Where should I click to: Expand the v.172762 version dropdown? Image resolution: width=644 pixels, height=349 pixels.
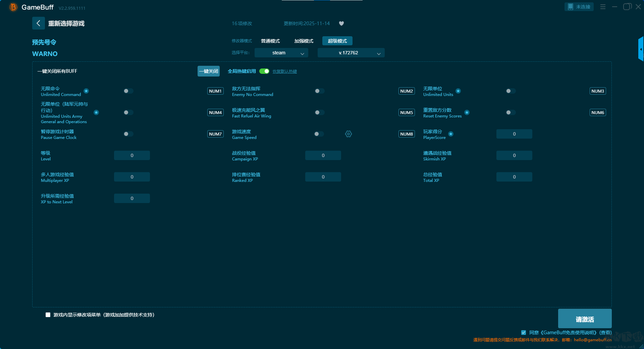coord(351,53)
